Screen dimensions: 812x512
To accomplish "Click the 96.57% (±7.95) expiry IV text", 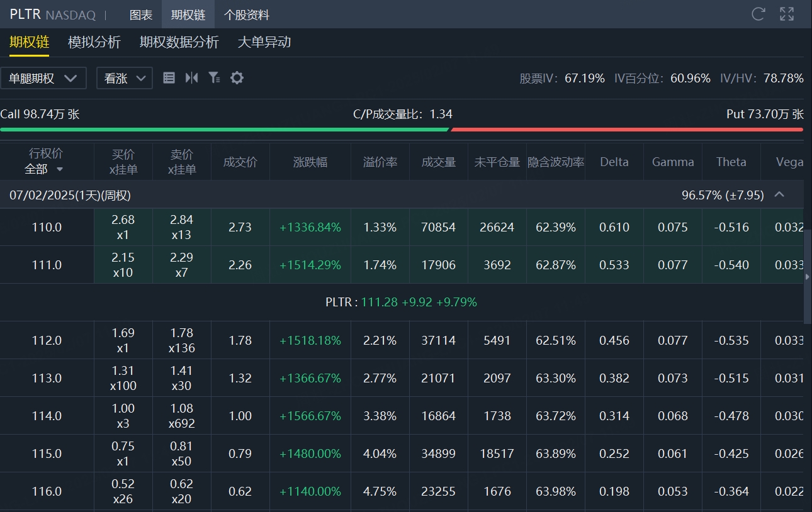I will tap(723, 195).
